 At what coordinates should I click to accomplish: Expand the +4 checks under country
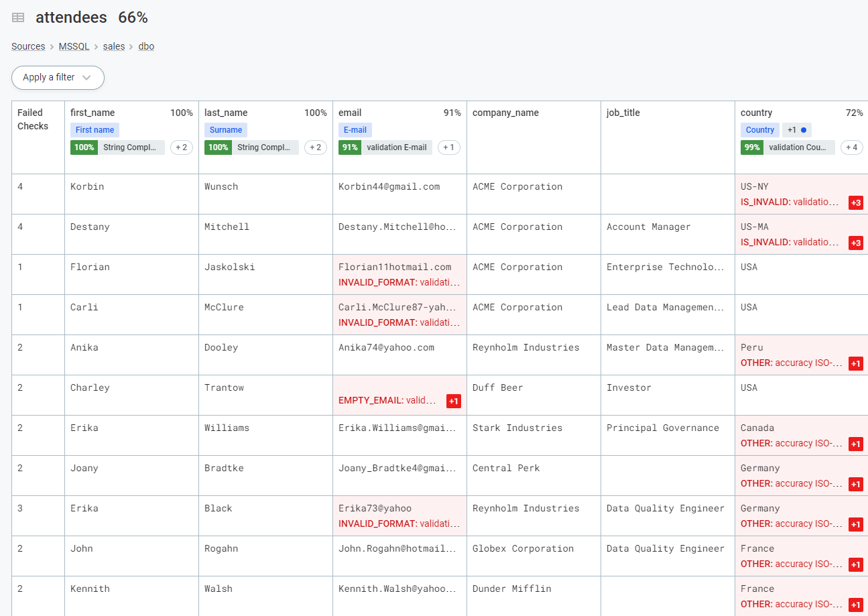(x=851, y=147)
